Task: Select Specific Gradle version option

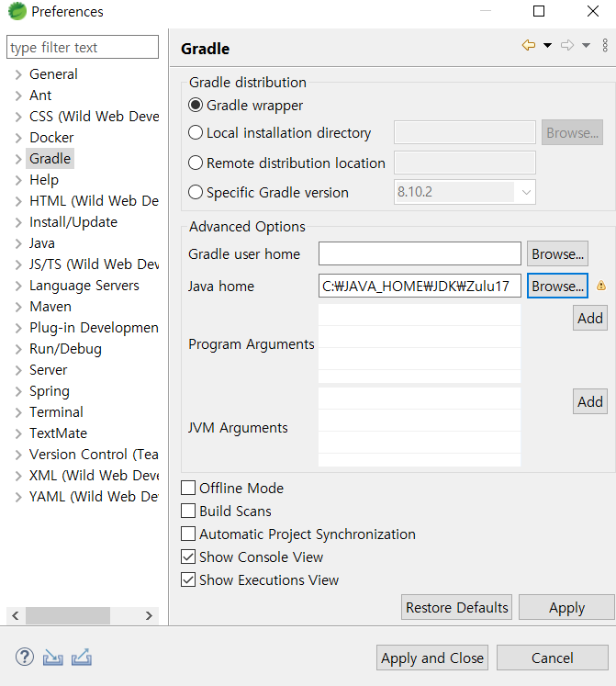Action: coord(196,192)
